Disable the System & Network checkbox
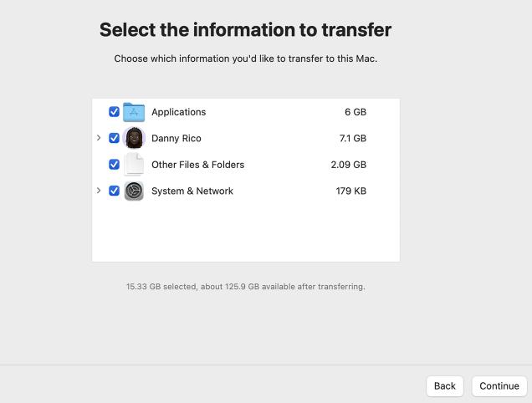The width and height of the screenshot is (532, 403). click(115, 191)
